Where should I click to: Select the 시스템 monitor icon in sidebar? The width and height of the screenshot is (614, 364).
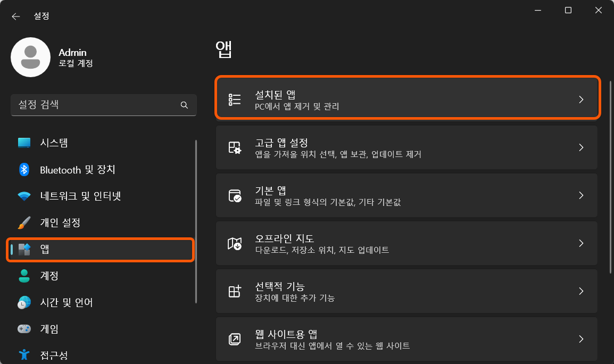coord(23,142)
